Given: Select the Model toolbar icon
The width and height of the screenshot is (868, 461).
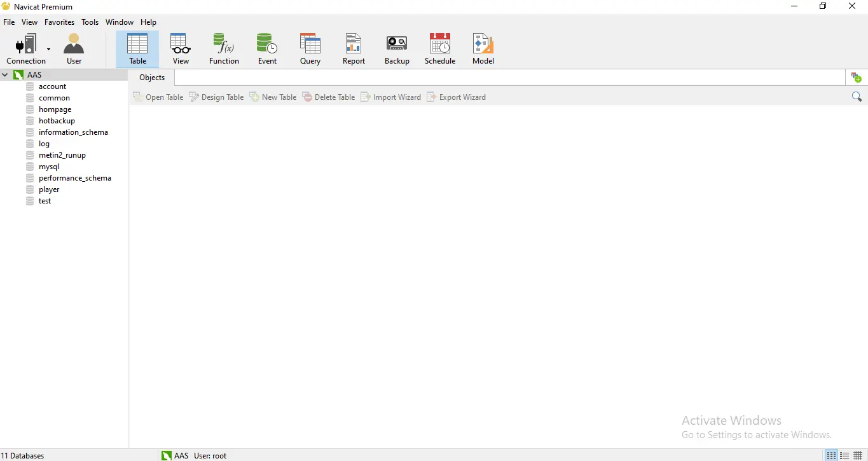Looking at the screenshot, I should click(x=483, y=49).
